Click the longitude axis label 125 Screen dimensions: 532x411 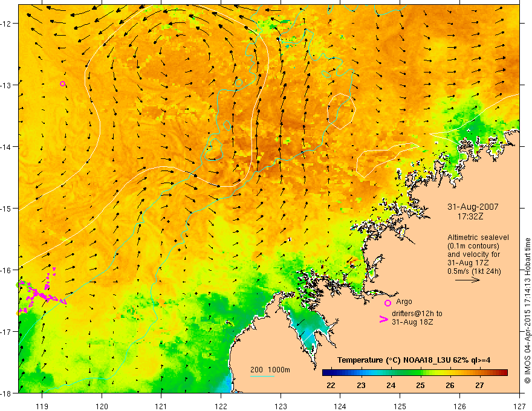(x=400, y=406)
